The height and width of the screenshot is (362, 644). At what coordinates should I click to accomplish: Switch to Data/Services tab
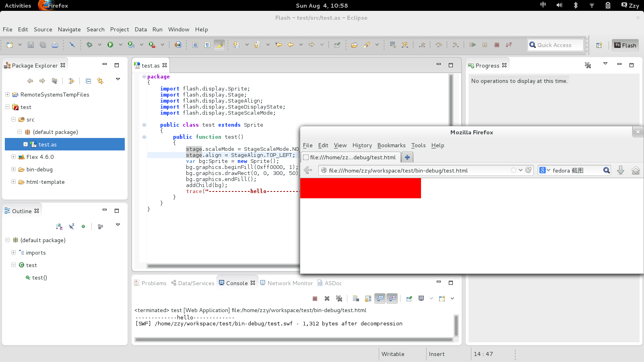pos(193,283)
